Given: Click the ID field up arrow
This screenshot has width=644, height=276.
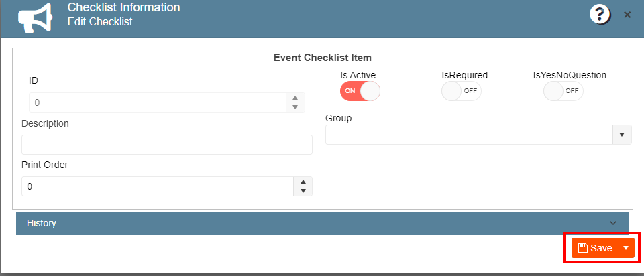Looking at the screenshot, I should pos(295,98).
